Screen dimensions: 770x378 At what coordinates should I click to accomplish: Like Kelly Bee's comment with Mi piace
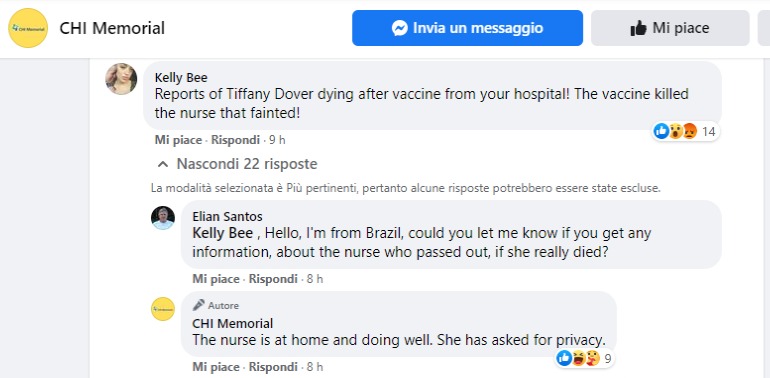pyautogui.click(x=178, y=140)
